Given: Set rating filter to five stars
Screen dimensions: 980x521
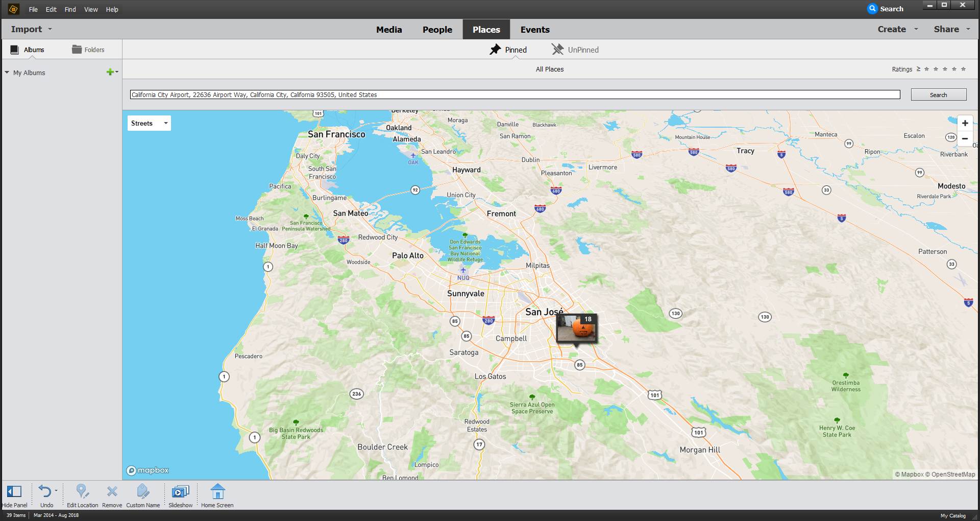Looking at the screenshot, I should click(963, 69).
